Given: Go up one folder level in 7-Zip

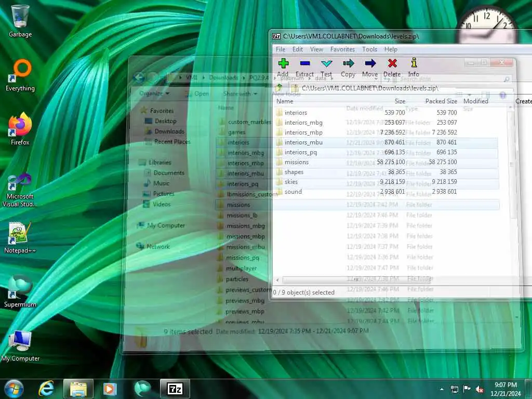Looking at the screenshot, I should (x=279, y=88).
